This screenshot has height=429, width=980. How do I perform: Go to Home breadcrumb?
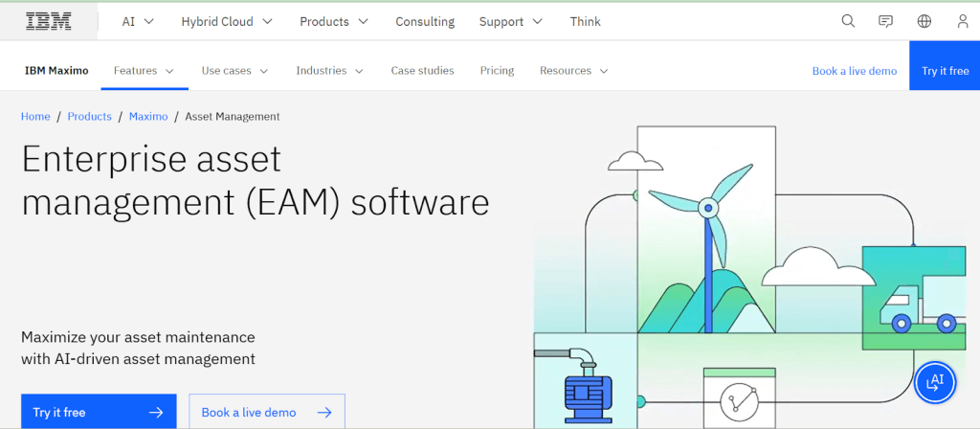(35, 116)
